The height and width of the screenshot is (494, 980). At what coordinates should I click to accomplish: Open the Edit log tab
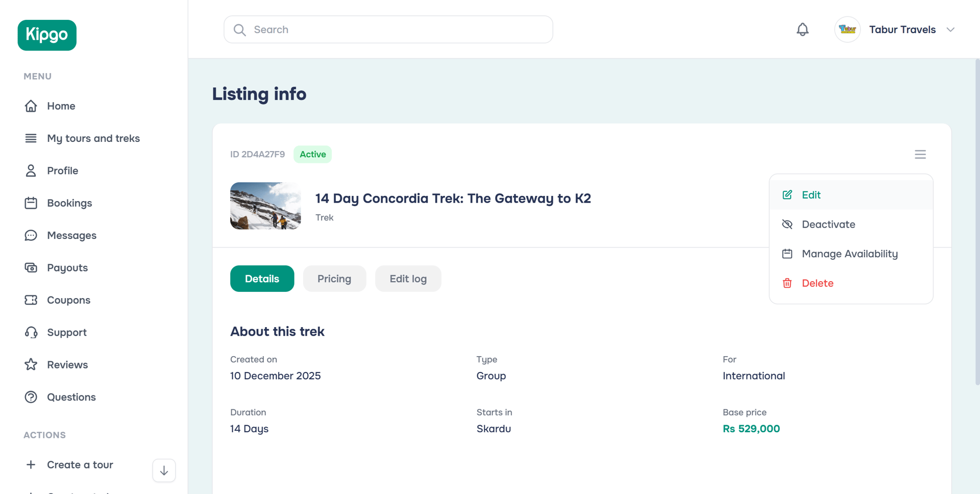coord(408,279)
